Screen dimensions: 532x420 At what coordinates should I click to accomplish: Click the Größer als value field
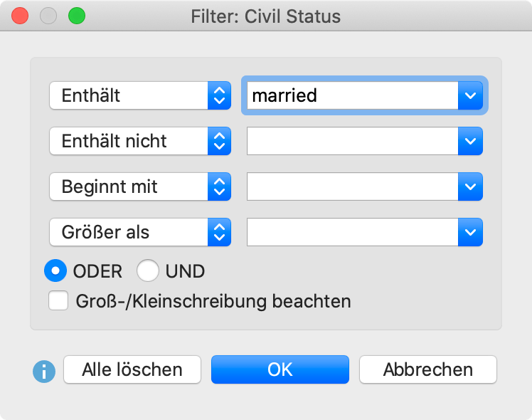coord(353,232)
